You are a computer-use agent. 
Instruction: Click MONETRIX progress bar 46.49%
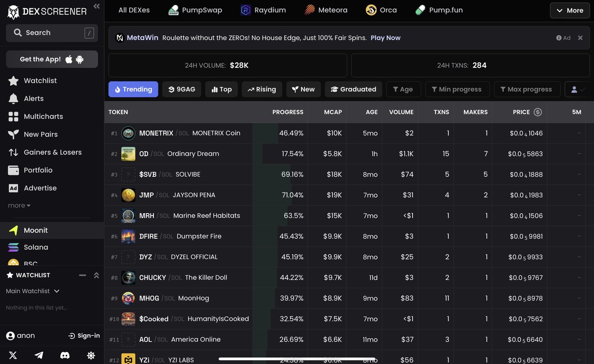[280, 133]
